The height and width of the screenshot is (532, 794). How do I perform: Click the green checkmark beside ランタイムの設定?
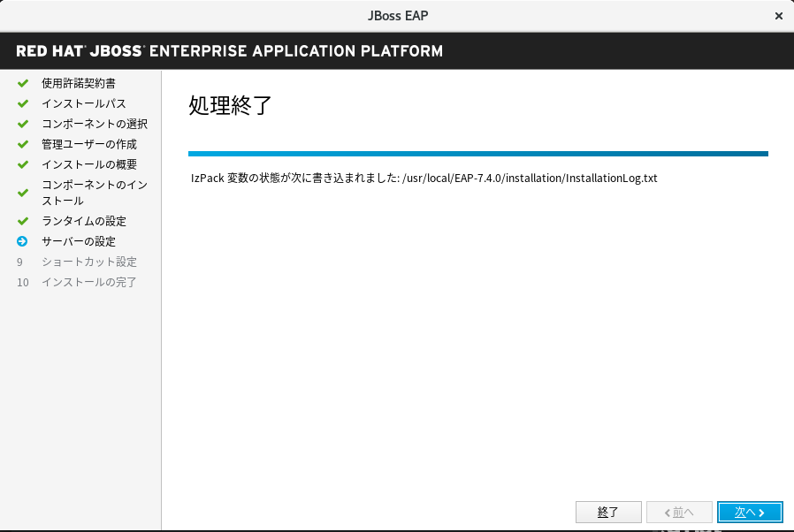23,221
